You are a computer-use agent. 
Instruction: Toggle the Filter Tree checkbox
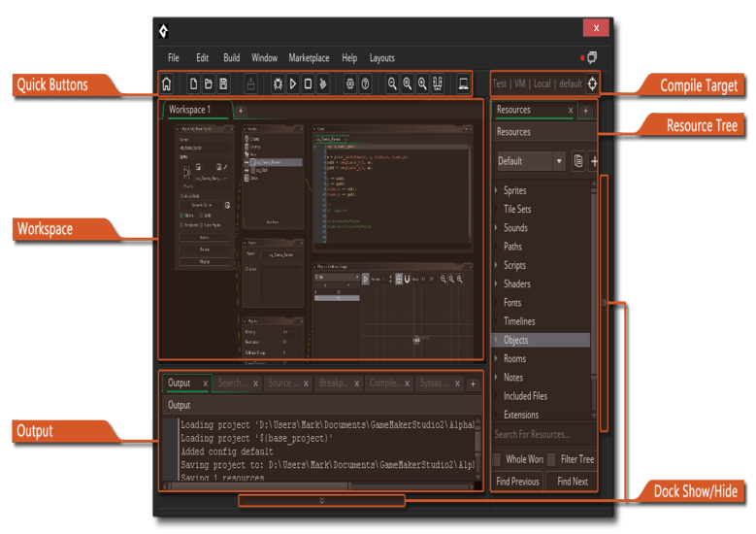(x=551, y=459)
